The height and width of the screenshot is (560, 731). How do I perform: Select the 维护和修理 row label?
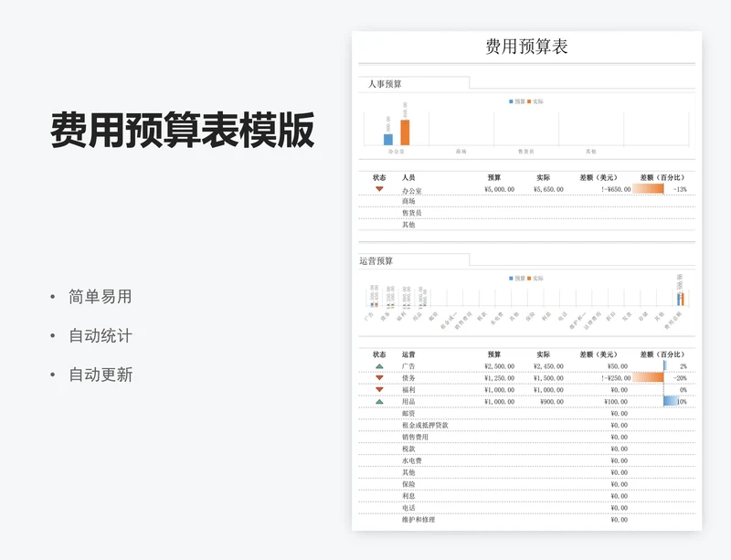pyautogui.click(x=418, y=520)
